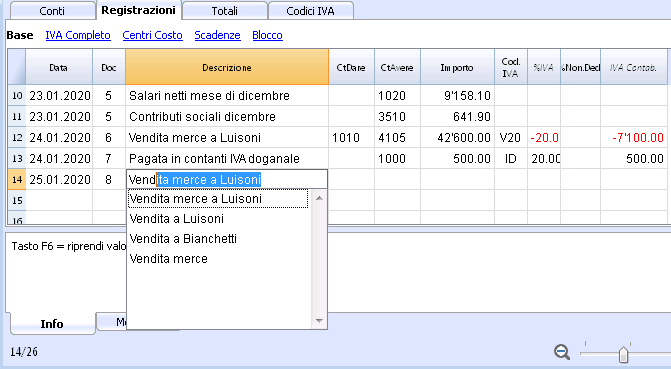
Task: Select row number 10 header
Action: [x=17, y=95]
